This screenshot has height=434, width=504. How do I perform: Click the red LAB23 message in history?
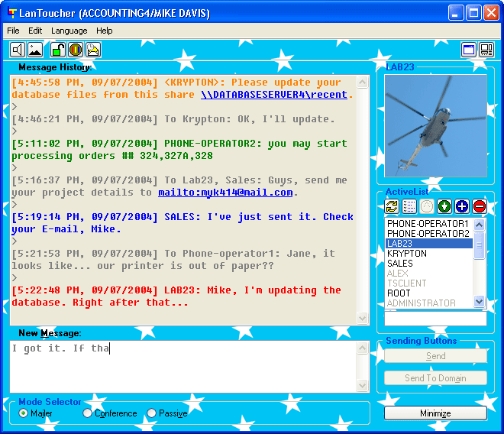[176, 296]
